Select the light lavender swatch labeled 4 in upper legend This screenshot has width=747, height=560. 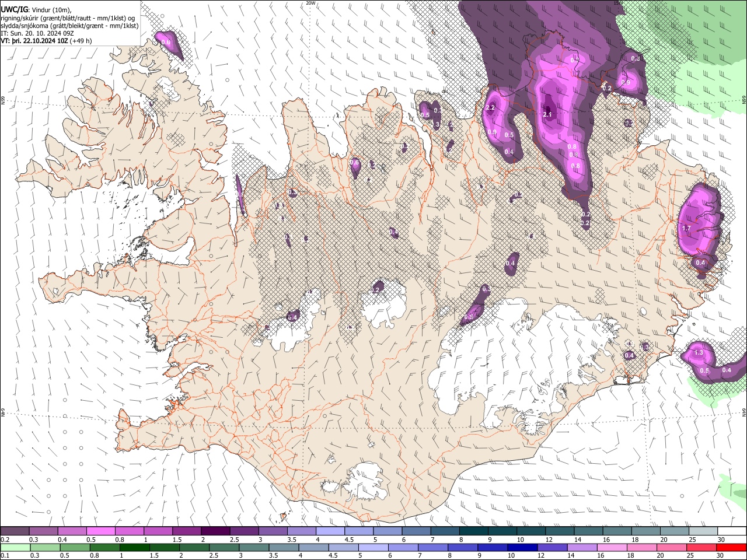click(330, 531)
